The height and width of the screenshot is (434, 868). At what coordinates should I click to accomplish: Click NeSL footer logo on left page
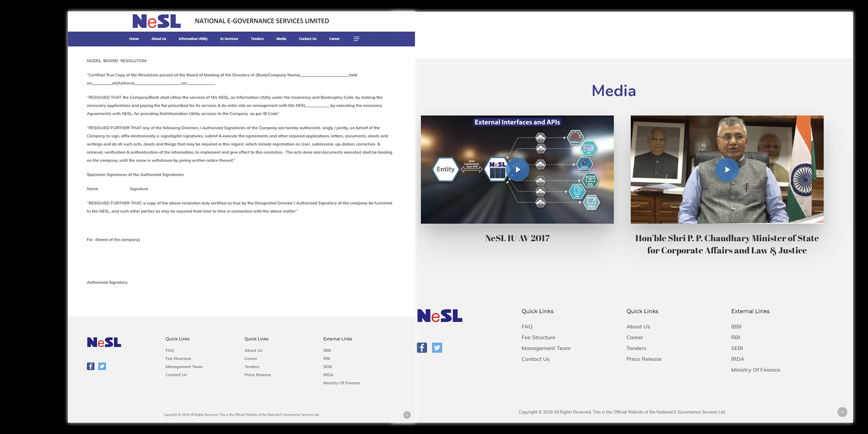tap(104, 342)
